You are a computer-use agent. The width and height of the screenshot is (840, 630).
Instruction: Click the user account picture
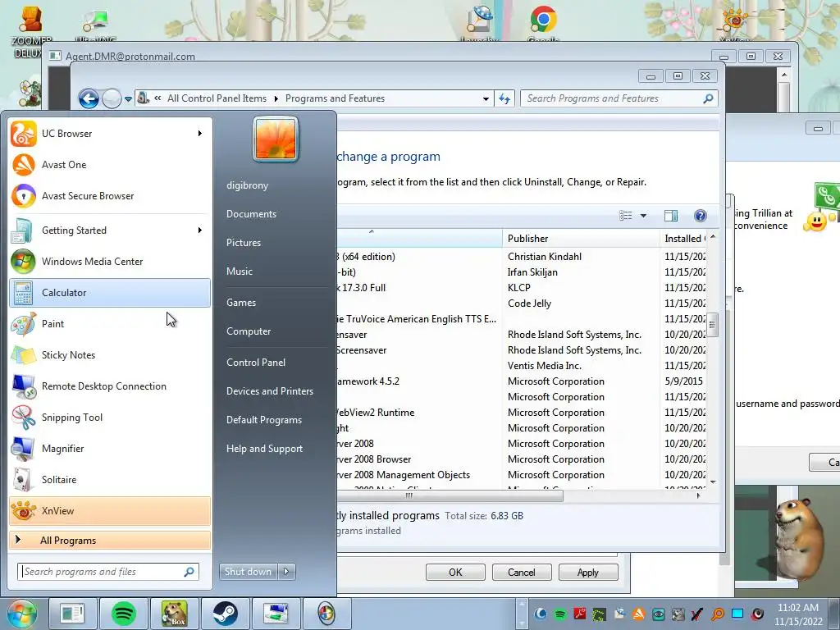tap(276, 139)
